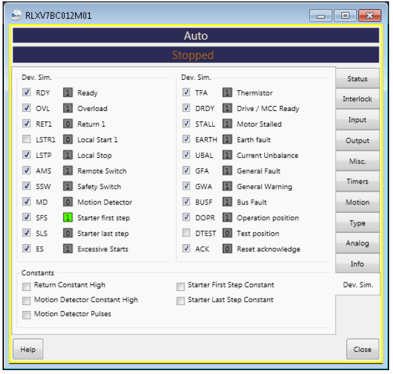Click the Excessive Starts value box
Viewport: 393px width, 374px height.
pos(68,249)
